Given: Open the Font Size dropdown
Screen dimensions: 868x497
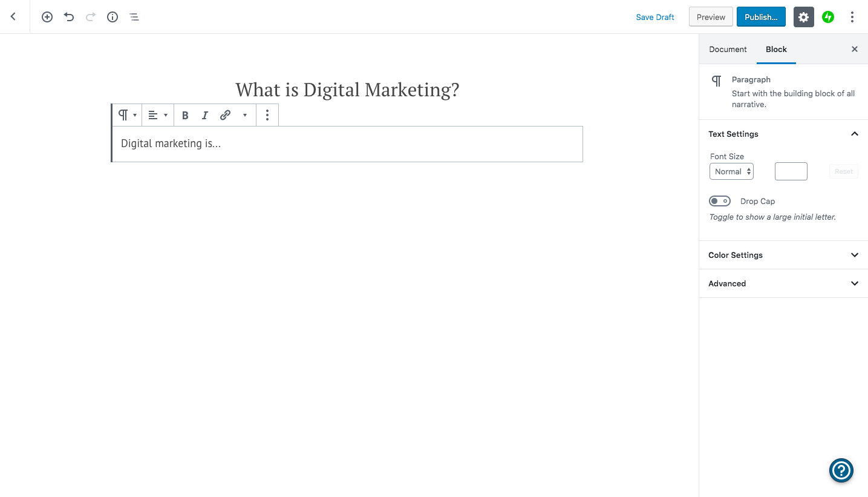Looking at the screenshot, I should 731,171.
